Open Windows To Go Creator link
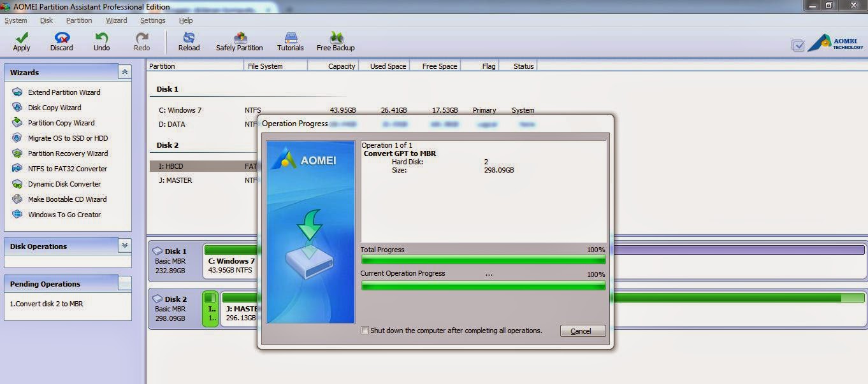The width and height of the screenshot is (868, 384). tap(64, 215)
